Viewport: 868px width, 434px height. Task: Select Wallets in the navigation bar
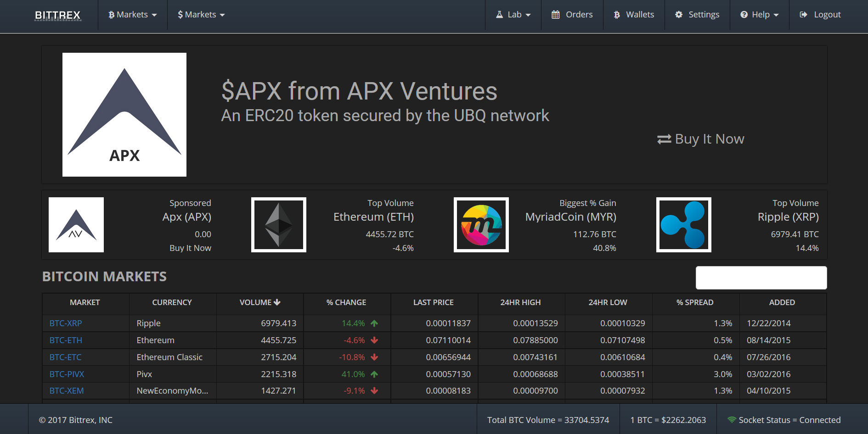640,14
